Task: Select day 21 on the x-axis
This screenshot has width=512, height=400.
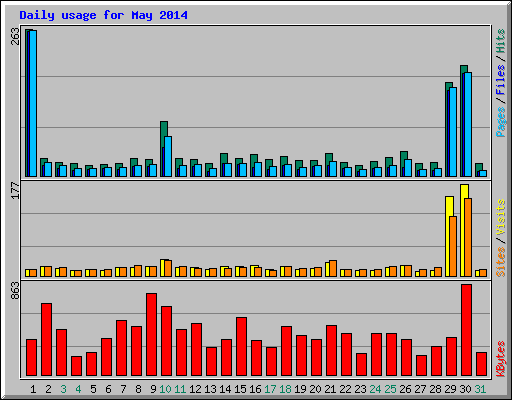Action: pyautogui.click(x=330, y=389)
